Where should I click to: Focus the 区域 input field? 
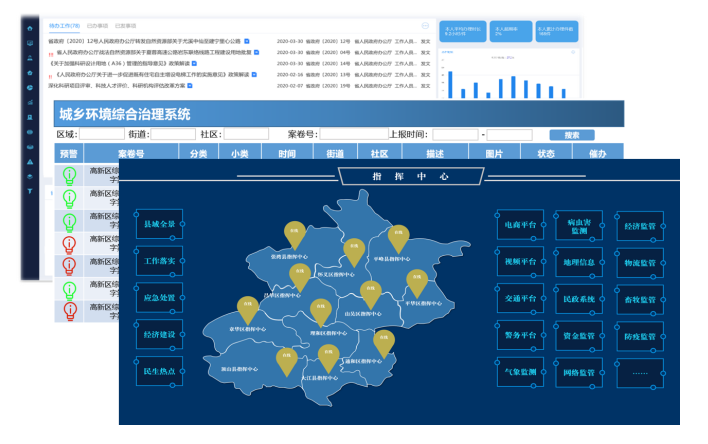pos(102,134)
